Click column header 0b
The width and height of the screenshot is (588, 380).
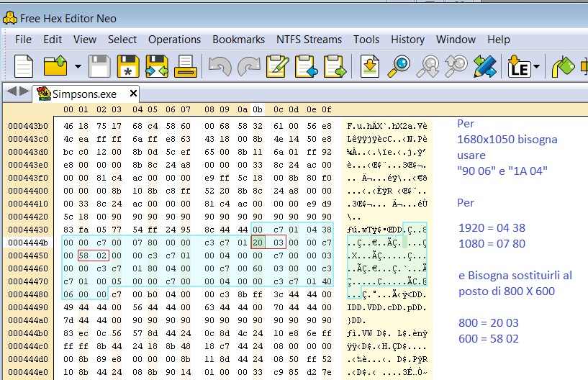[257, 109]
